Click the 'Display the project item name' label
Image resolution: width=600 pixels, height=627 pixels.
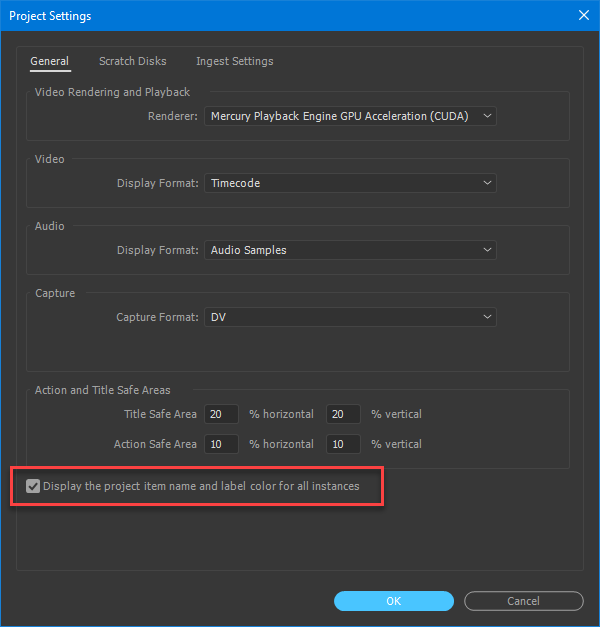201,486
